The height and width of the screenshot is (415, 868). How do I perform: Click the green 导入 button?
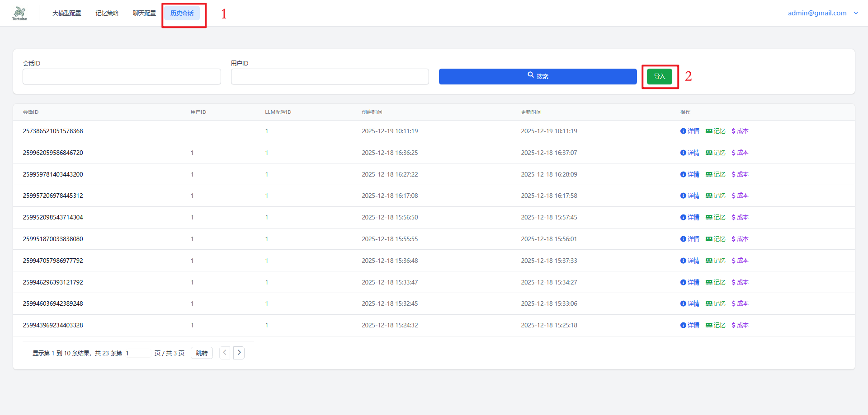660,76
